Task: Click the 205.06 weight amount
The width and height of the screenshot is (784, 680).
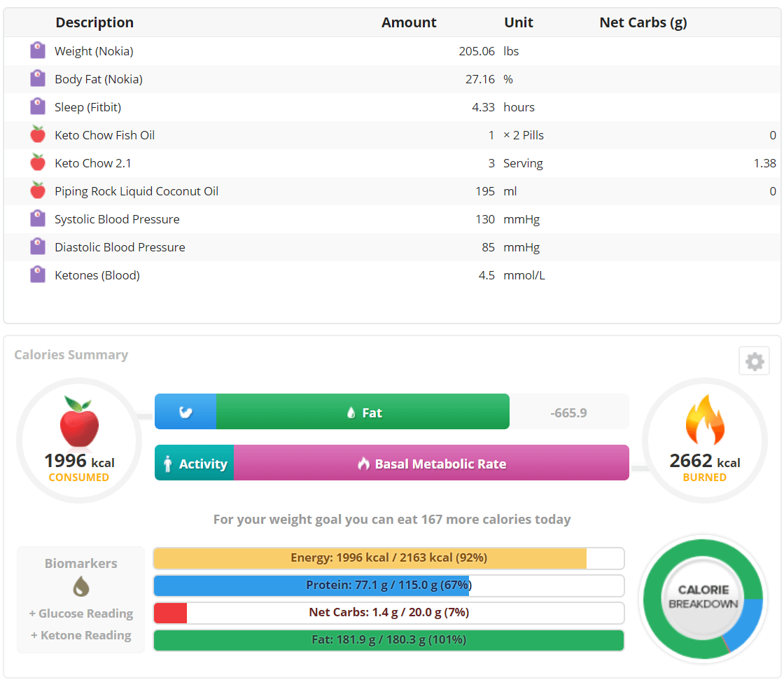Action: click(477, 51)
